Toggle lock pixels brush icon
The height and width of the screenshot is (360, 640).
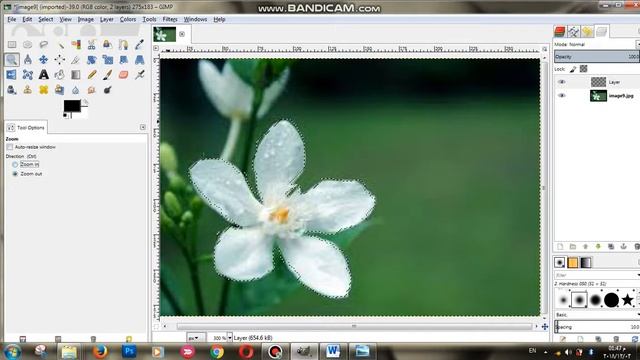coord(573,69)
